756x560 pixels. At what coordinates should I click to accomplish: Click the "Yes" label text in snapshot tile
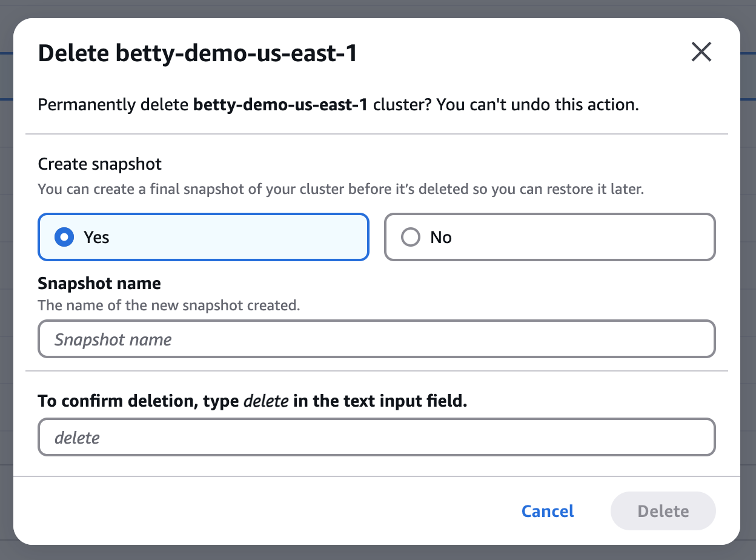pos(96,237)
